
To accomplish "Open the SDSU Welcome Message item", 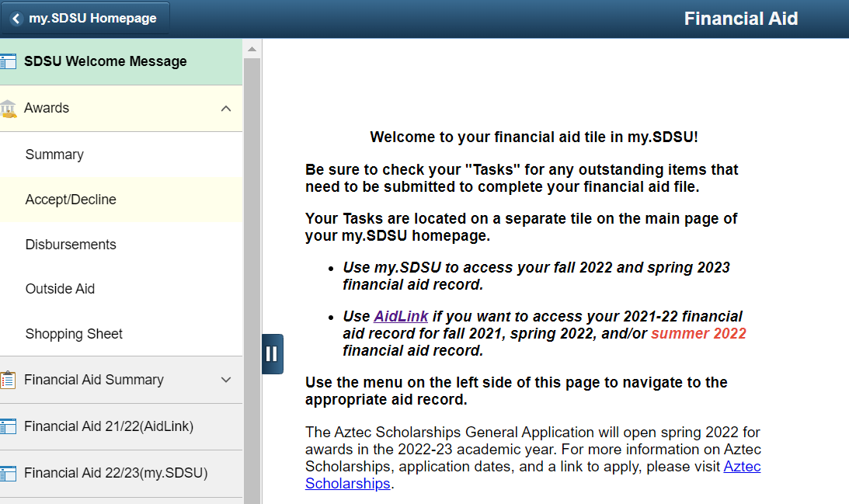I will [x=121, y=61].
